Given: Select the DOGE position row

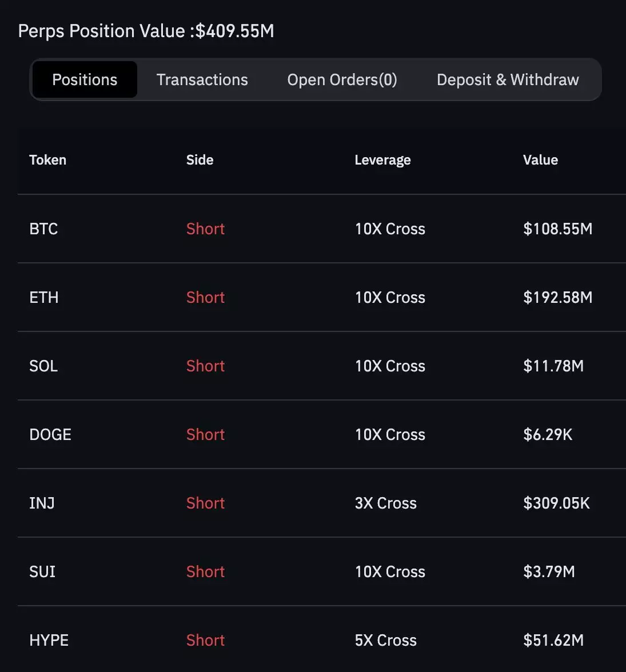Looking at the screenshot, I should pos(50,434).
